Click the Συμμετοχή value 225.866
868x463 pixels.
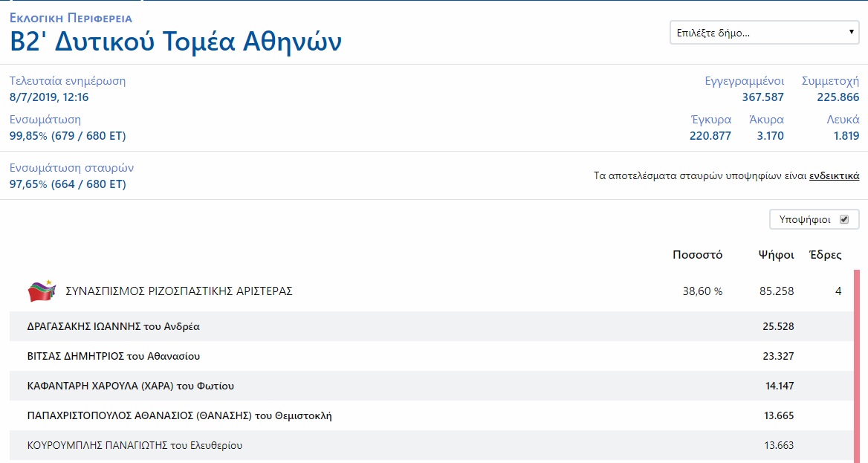click(838, 97)
